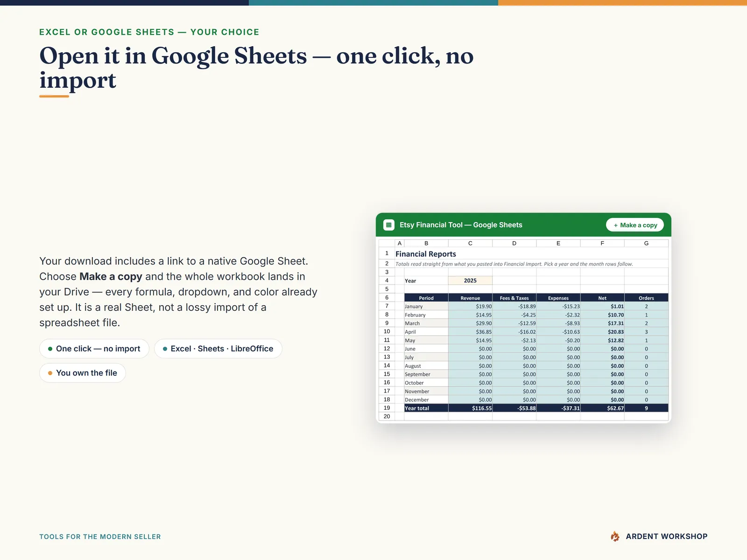Click January revenue $19.90
The width and height of the screenshot is (747, 560).
click(x=470, y=306)
